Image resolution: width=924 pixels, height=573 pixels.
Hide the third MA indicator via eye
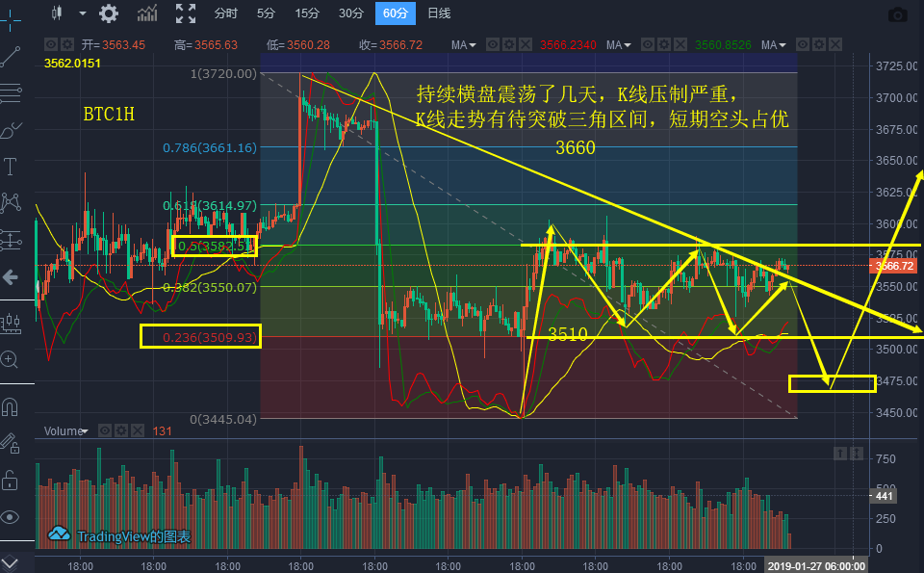803,44
